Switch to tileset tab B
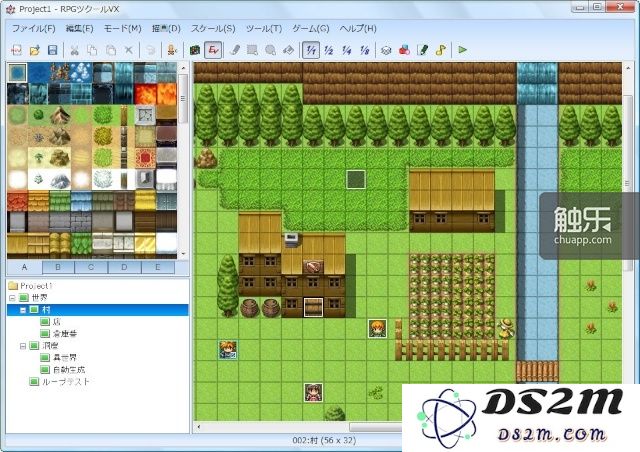This screenshot has height=452, width=640. (58, 267)
